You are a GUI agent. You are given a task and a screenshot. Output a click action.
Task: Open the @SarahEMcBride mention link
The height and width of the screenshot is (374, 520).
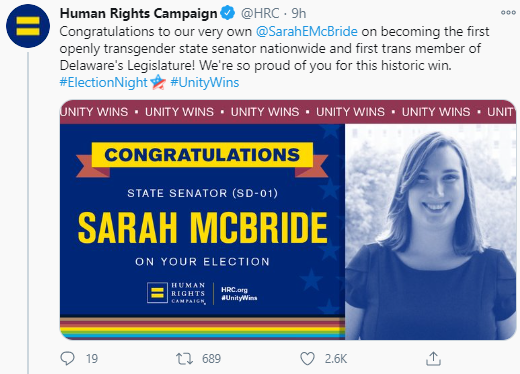point(307,32)
